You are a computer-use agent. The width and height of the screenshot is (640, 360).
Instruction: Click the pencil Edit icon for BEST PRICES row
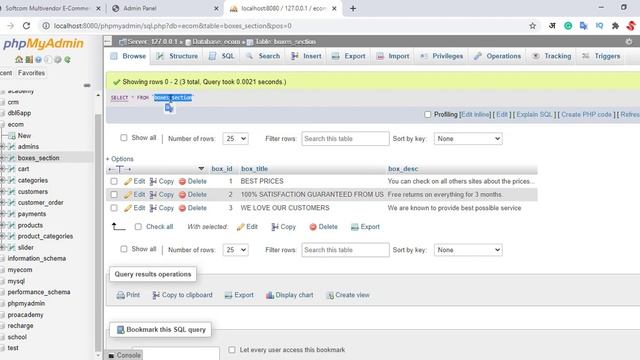pyautogui.click(x=128, y=182)
